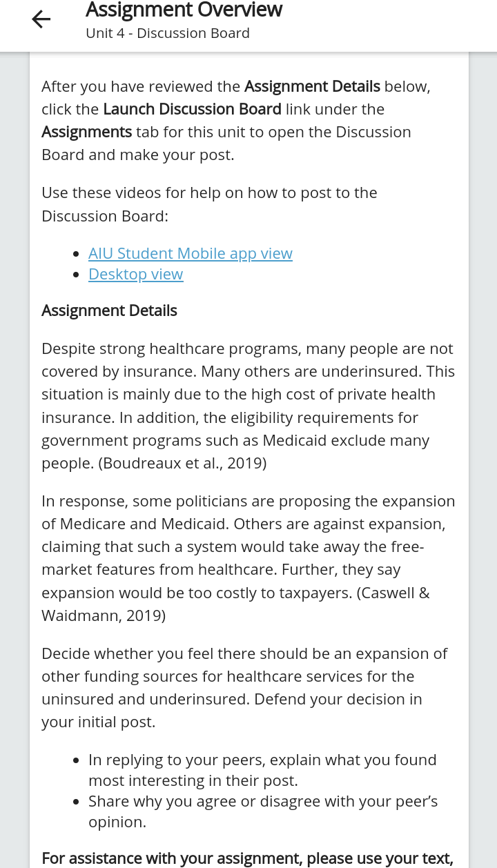This screenshot has height=868, width=497.
Task: Tap the Assignment Details section heading
Action: tap(109, 310)
